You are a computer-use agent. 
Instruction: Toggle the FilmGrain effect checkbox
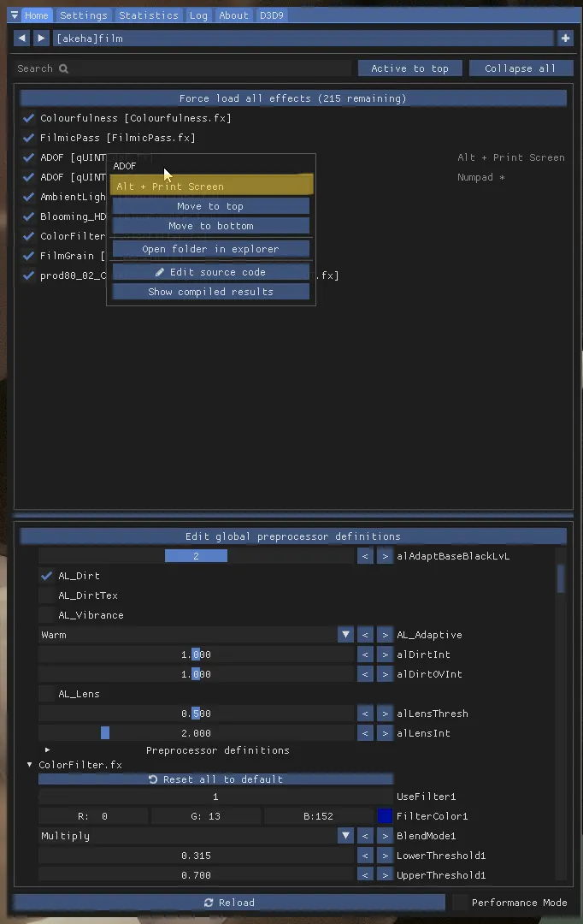tap(28, 256)
